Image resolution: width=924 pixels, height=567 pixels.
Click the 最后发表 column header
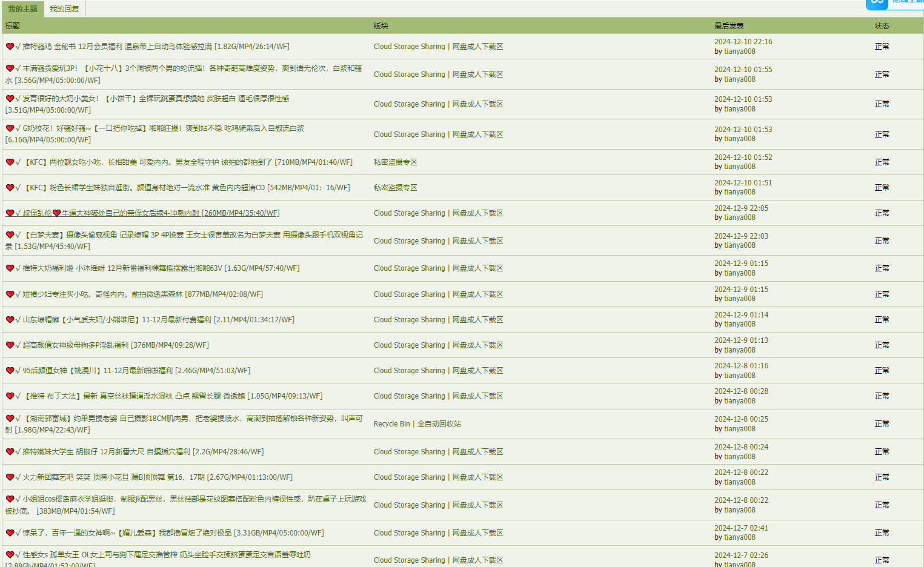tap(728, 26)
